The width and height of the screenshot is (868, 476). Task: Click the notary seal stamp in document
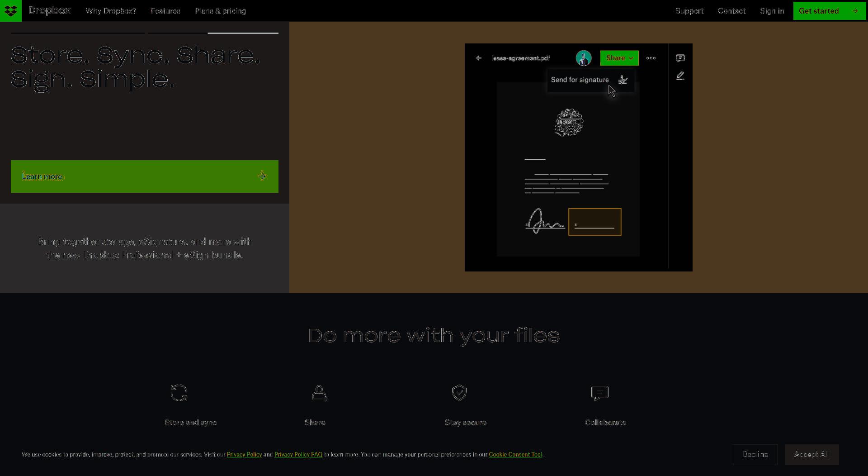tap(569, 122)
